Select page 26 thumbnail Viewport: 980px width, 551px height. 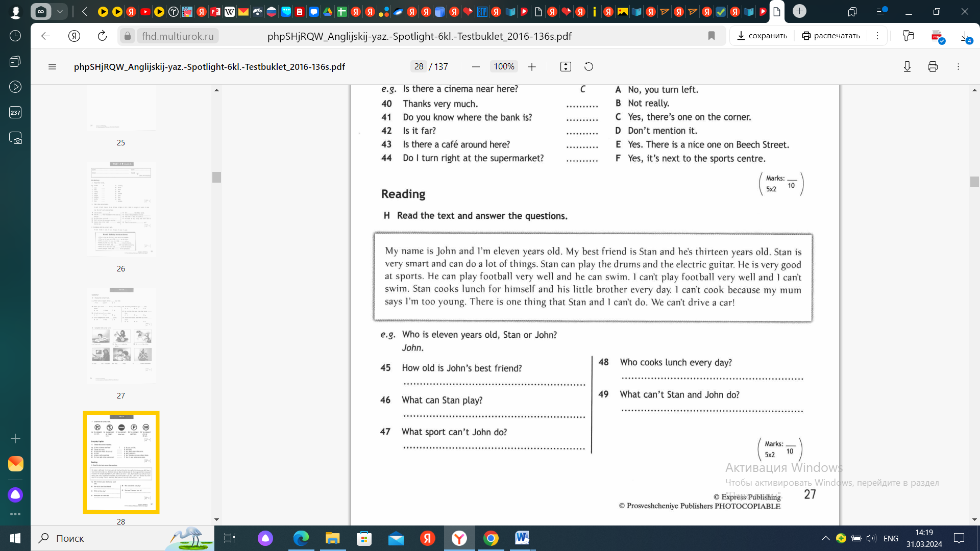tap(121, 209)
